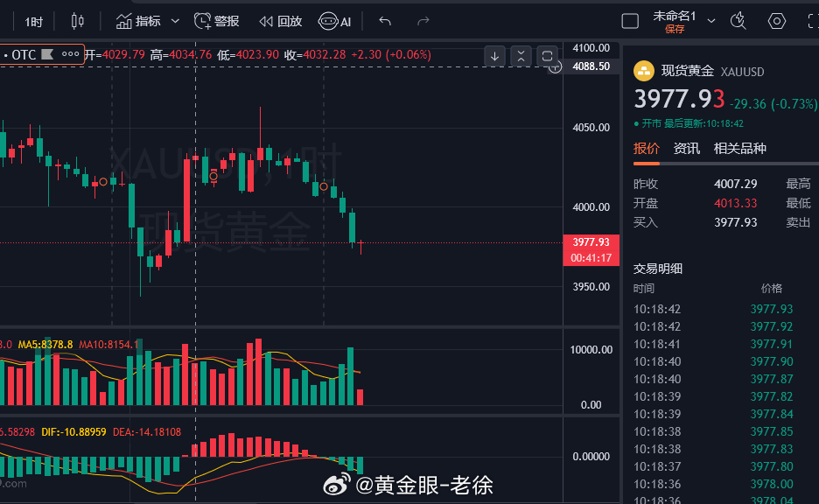
Task: Start 回放 chart replay
Action: (x=281, y=21)
